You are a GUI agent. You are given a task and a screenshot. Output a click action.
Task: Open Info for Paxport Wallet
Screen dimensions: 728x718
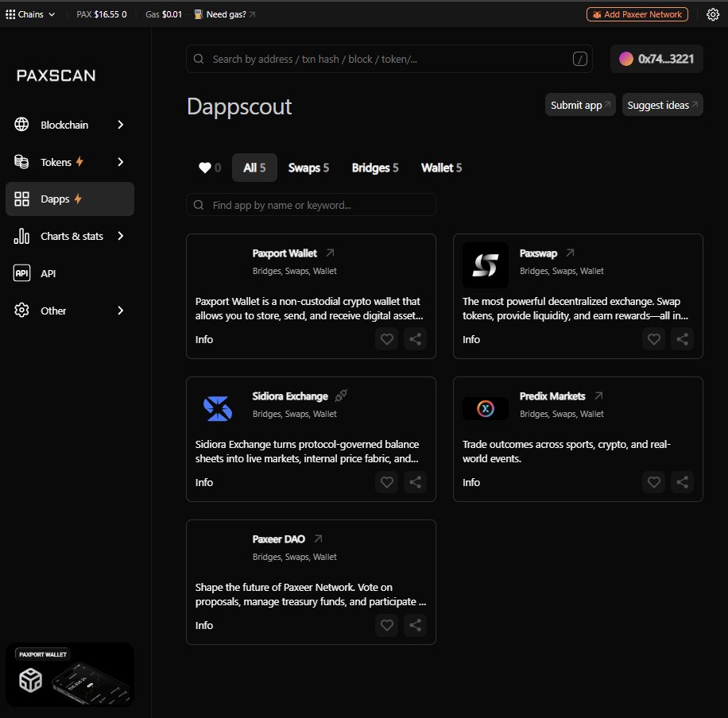(x=203, y=339)
